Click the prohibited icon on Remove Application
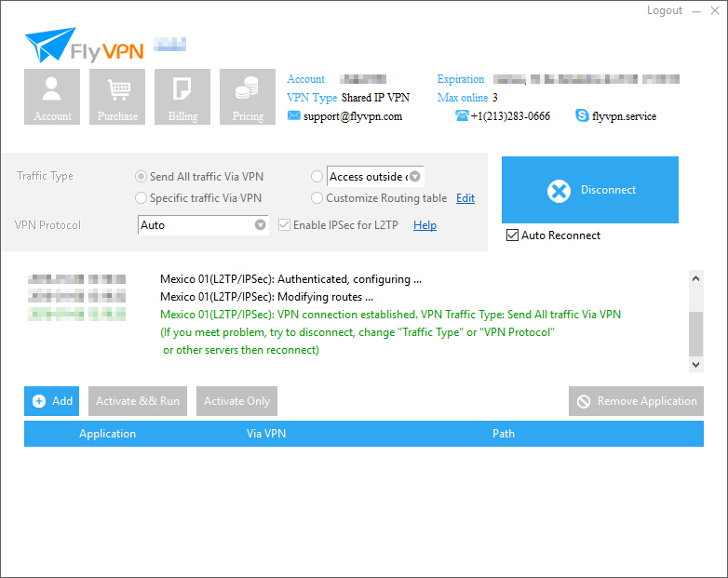The height and width of the screenshot is (578, 728). coord(584,401)
